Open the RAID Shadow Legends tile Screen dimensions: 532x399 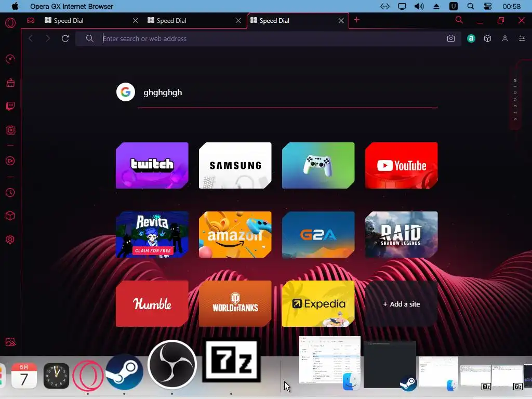402,234
